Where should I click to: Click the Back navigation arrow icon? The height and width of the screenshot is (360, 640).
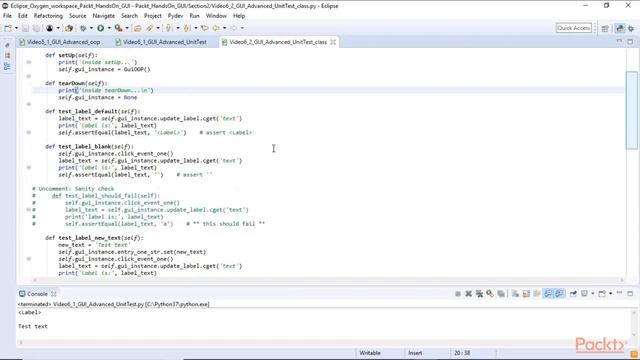[x=216, y=28]
